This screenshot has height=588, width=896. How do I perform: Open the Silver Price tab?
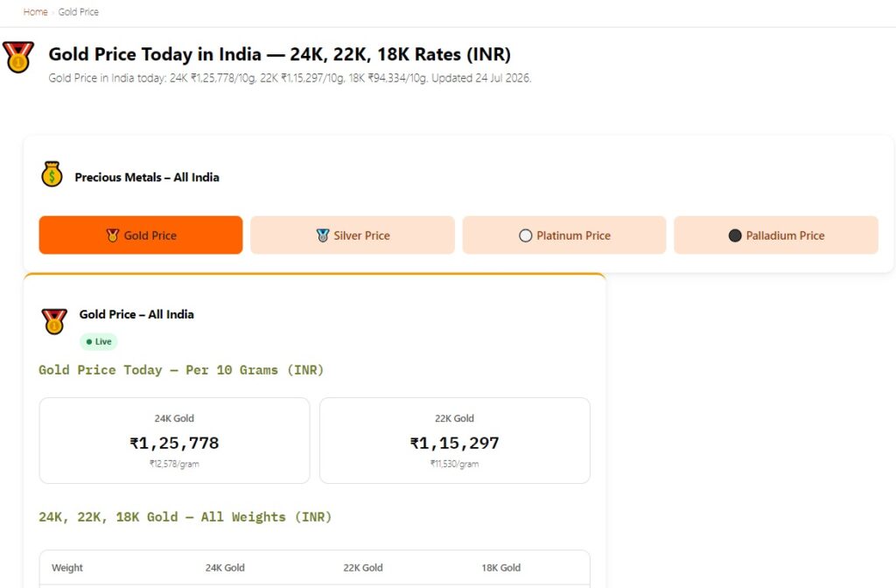353,234
